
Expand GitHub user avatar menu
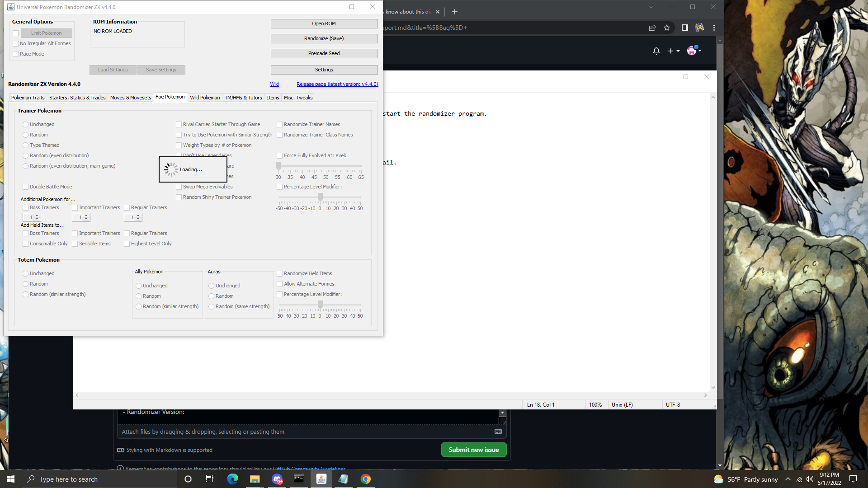point(694,50)
